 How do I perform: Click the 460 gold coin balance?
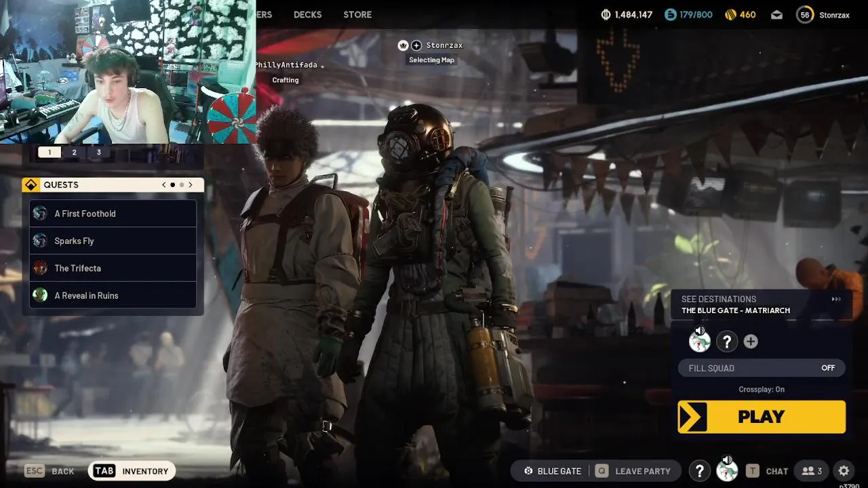[x=748, y=15]
